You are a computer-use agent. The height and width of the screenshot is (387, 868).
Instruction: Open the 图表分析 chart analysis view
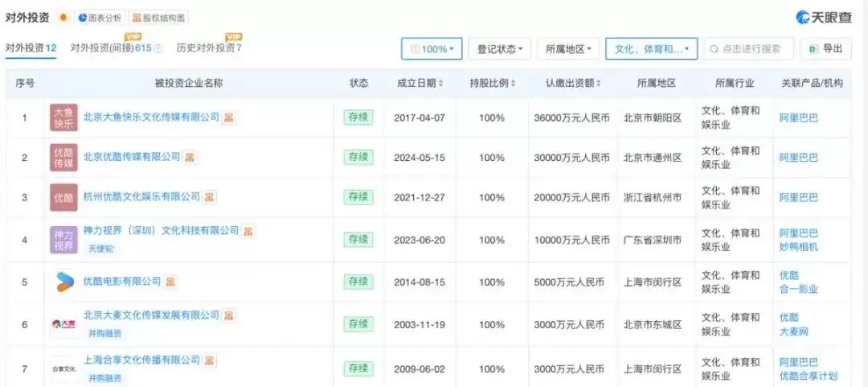pos(100,17)
